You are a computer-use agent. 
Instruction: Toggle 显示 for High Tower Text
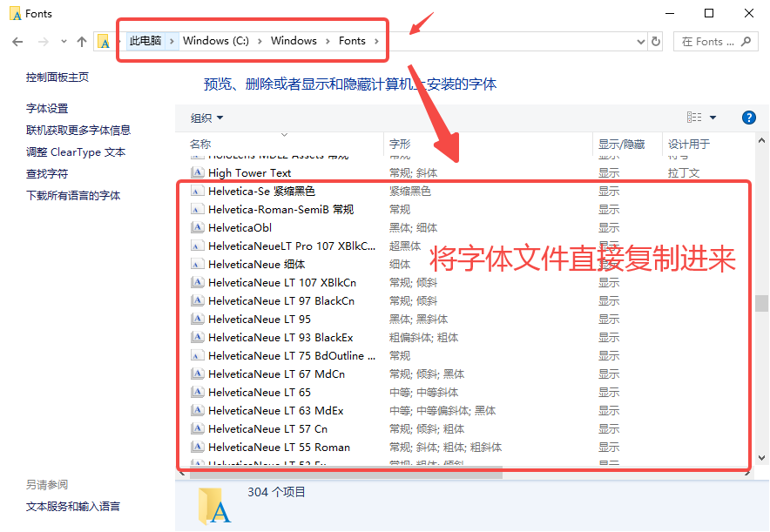(608, 172)
